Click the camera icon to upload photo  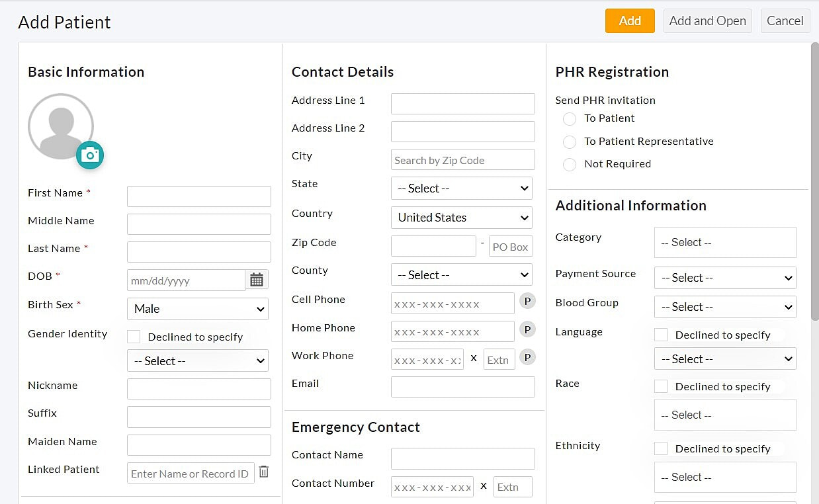(90, 155)
